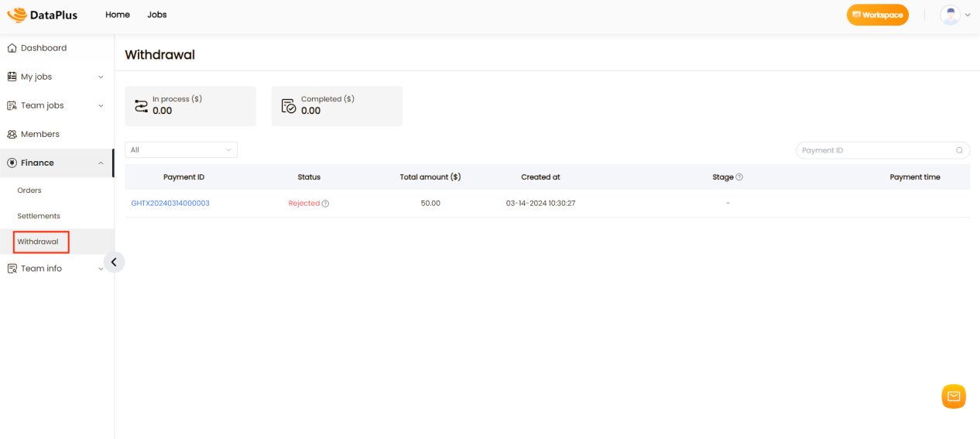Click the My jobs grid icon
980x439 pixels.
pos(12,77)
